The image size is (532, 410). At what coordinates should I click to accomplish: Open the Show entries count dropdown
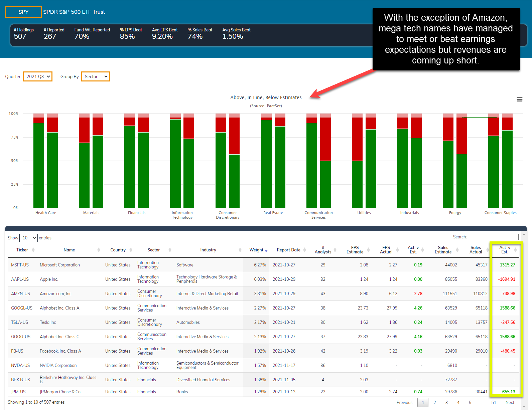point(28,238)
